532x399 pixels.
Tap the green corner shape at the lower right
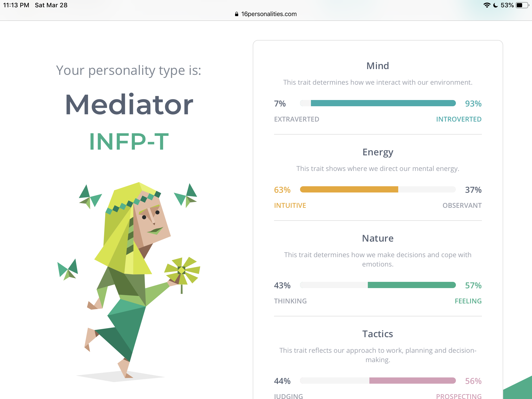pos(518,388)
